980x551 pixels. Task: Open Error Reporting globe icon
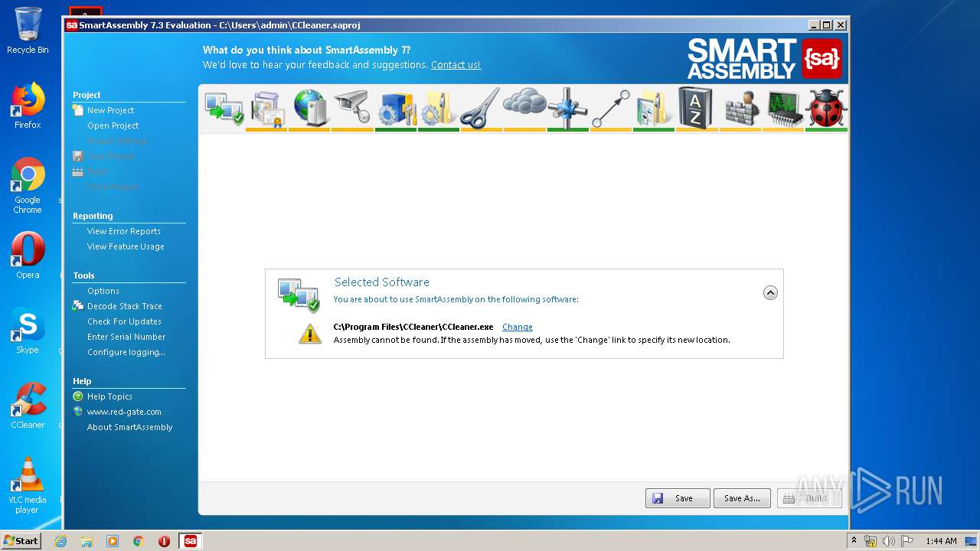(x=310, y=108)
